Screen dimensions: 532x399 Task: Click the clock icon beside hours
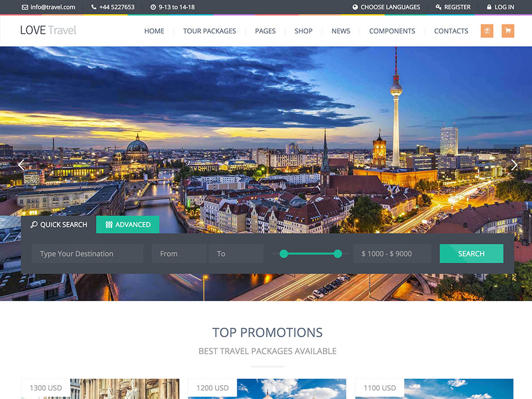[153, 7]
